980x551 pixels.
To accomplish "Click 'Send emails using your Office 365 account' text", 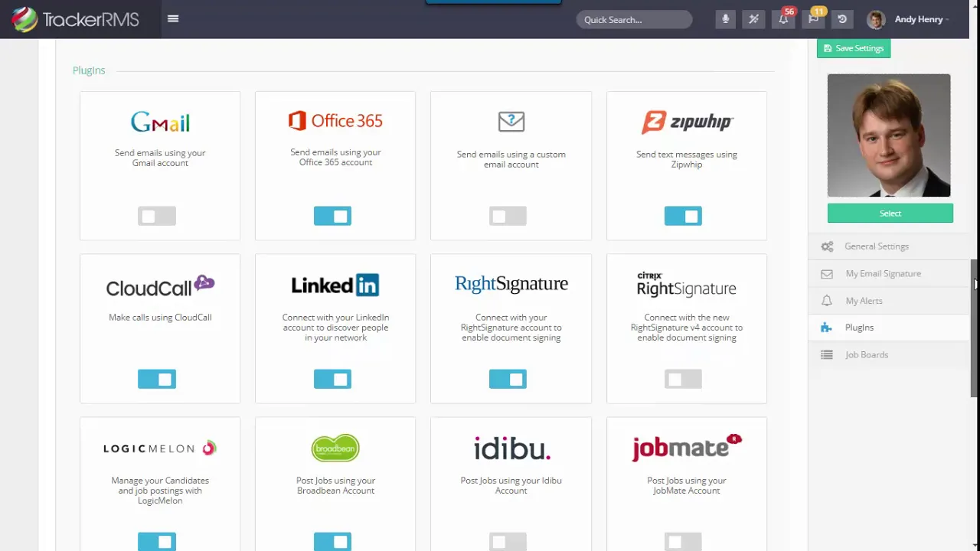I will [x=335, y=157].
